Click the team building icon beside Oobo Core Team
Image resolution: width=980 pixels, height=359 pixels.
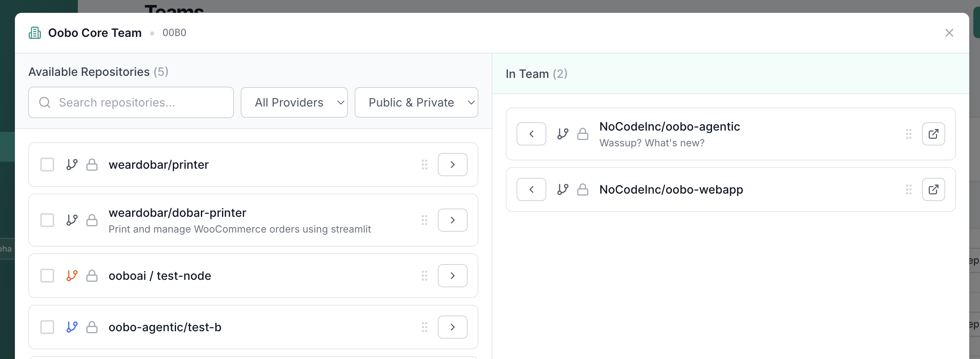tap(35, 33)
